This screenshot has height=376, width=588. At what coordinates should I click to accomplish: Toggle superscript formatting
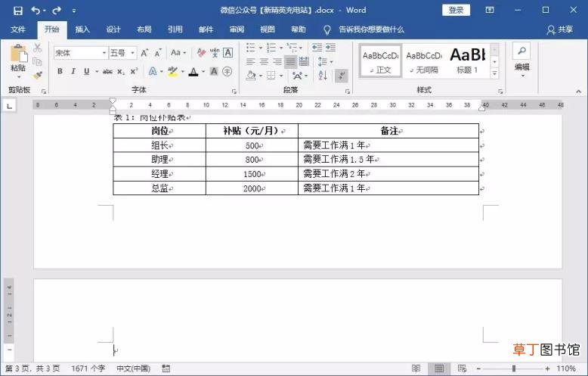coord(134,71)
